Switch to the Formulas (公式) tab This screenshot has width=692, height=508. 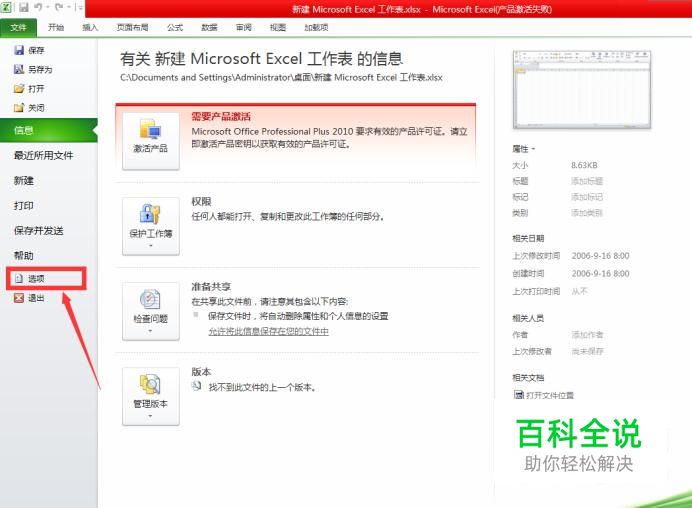pyautogui.click(x=175, y=27)
